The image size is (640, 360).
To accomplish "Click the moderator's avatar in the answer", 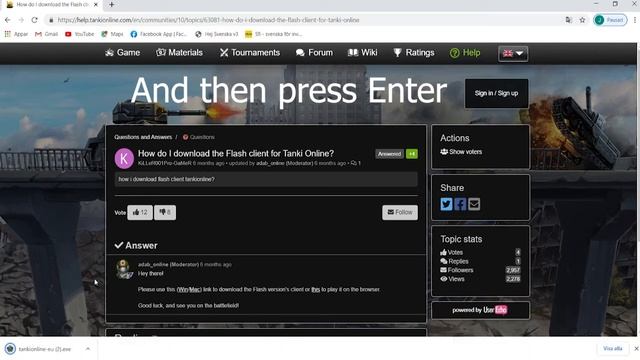I will coord(124,269).
